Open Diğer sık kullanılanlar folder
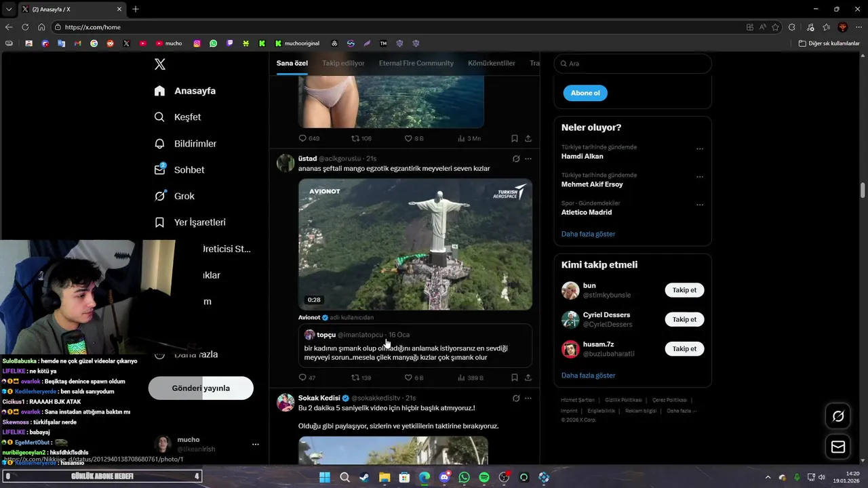The width and height of the screenshot is (868, 488). [x=829, y=43]
